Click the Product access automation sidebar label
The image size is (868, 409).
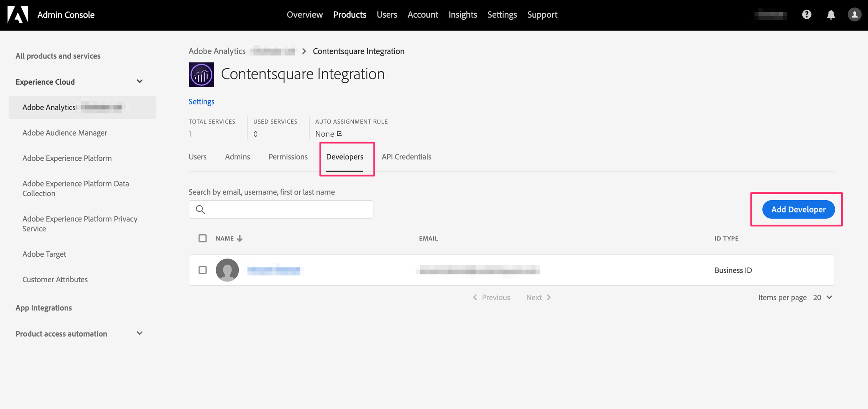61,334
